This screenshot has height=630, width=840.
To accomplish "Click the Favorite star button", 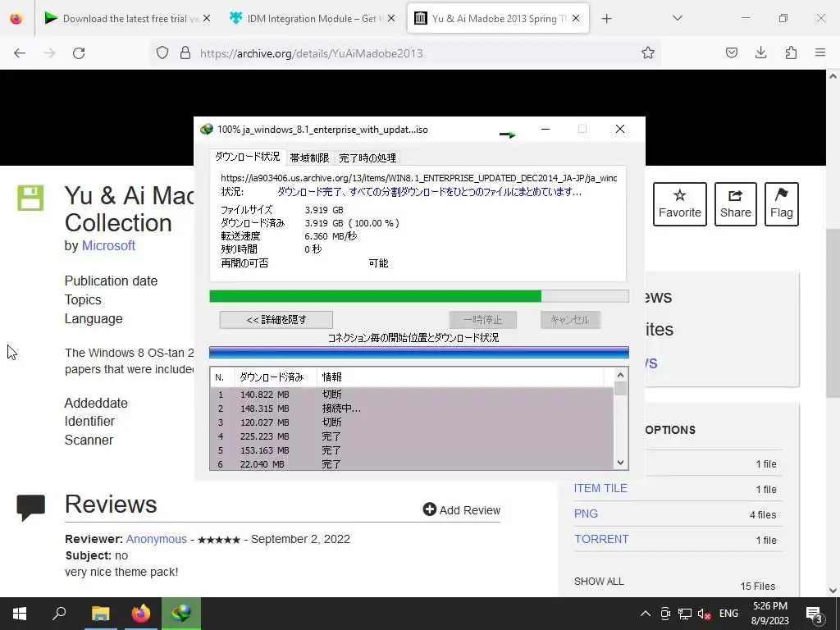I will point(680,204).
